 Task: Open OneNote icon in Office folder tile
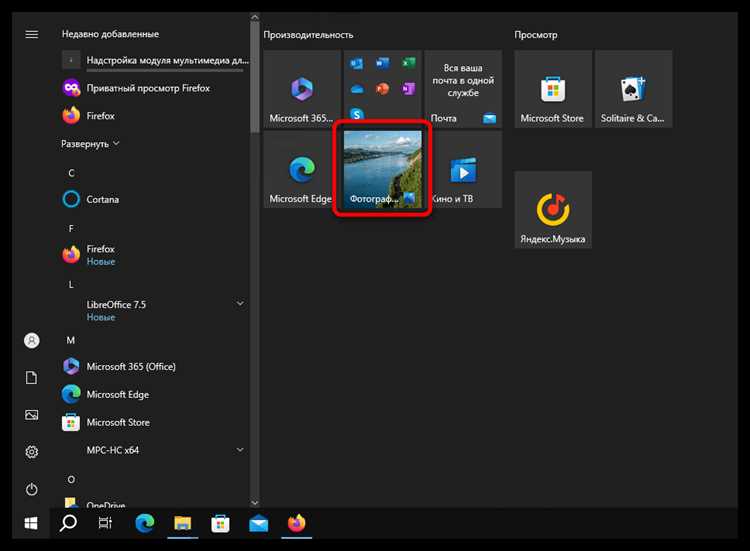(x=408, y=89)
